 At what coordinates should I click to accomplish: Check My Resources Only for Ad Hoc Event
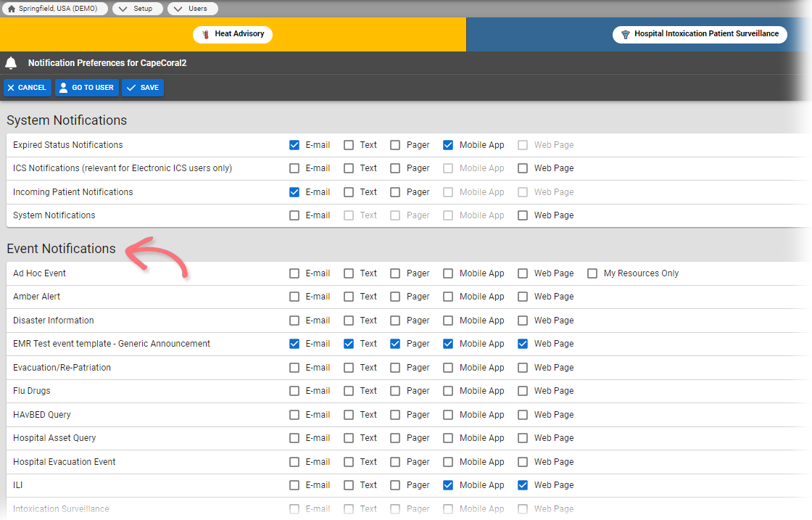tap(592, 273)
